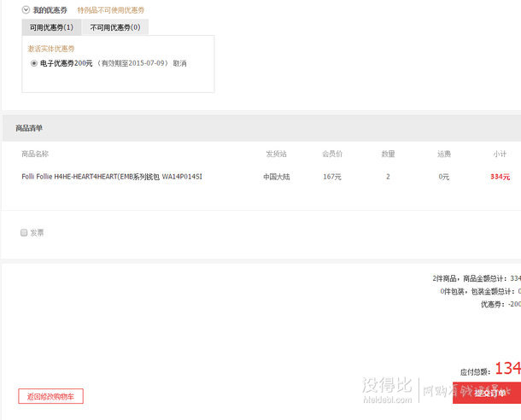The height and width of the screenshot is (420, 521).
Task: Click the 小计 column header
Action: coord(500,154)
